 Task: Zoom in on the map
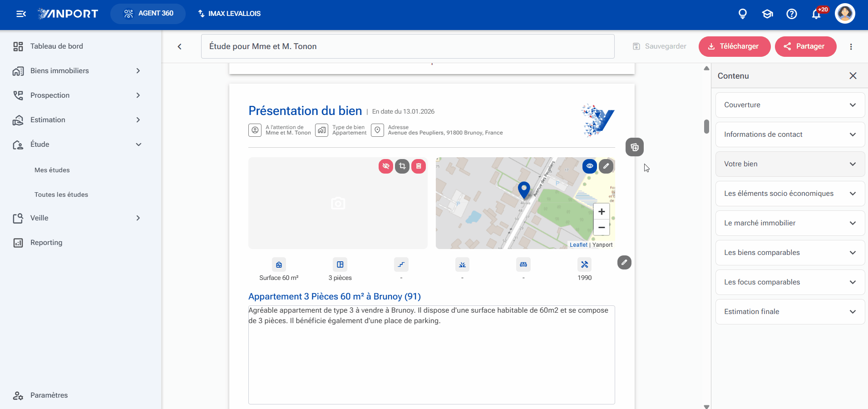click(602, 212)
